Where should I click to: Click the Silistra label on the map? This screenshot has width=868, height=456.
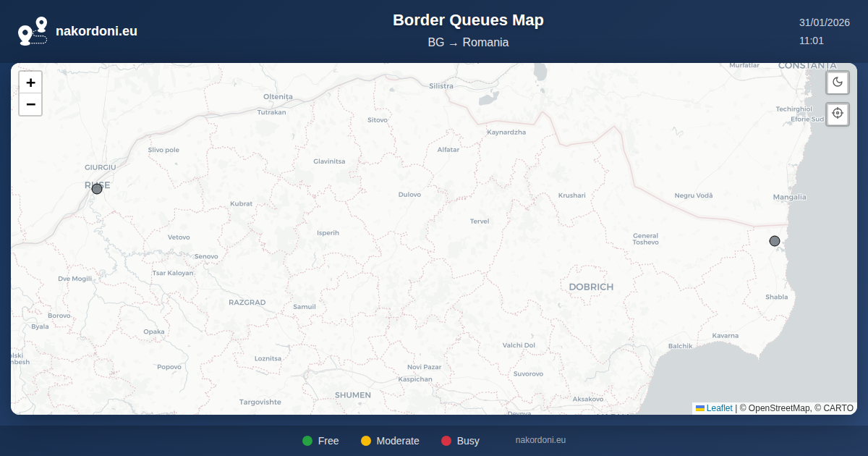click(x=441, y=86)
